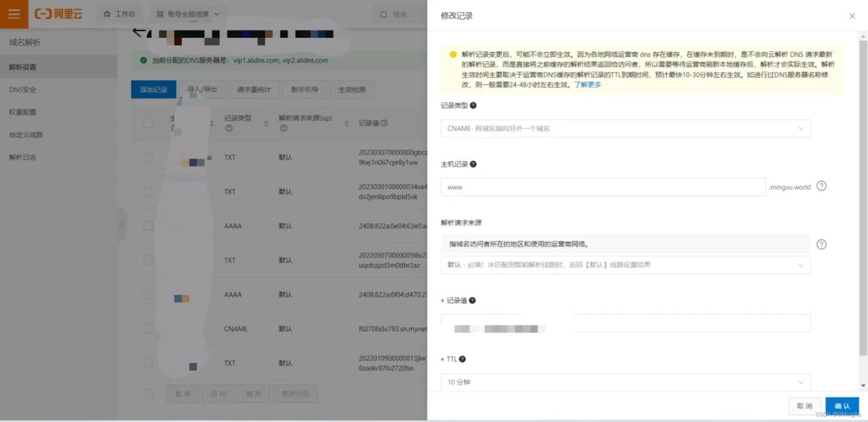Click the help icon beside .mingxu.world suffix
The height and width of the screenshot is (422, 868).
(821, 186)
